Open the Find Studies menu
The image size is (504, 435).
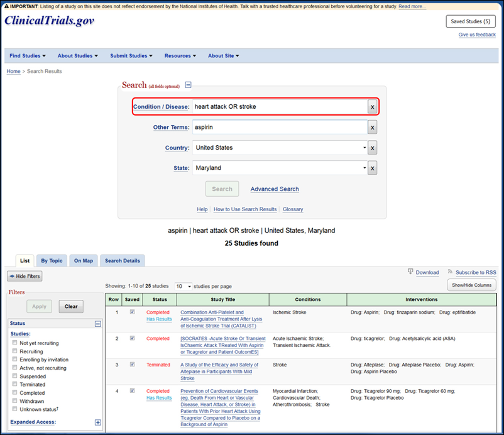28,56
